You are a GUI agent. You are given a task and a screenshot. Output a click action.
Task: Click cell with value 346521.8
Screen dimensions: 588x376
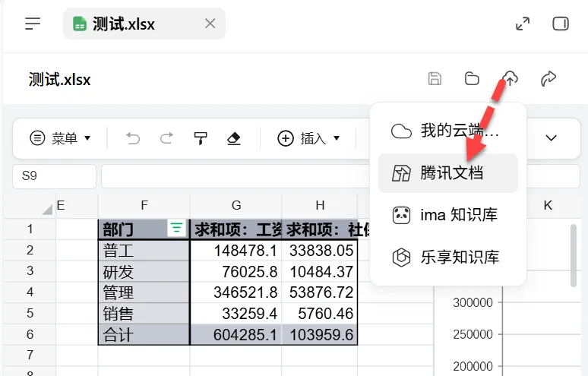click(236, 292)
